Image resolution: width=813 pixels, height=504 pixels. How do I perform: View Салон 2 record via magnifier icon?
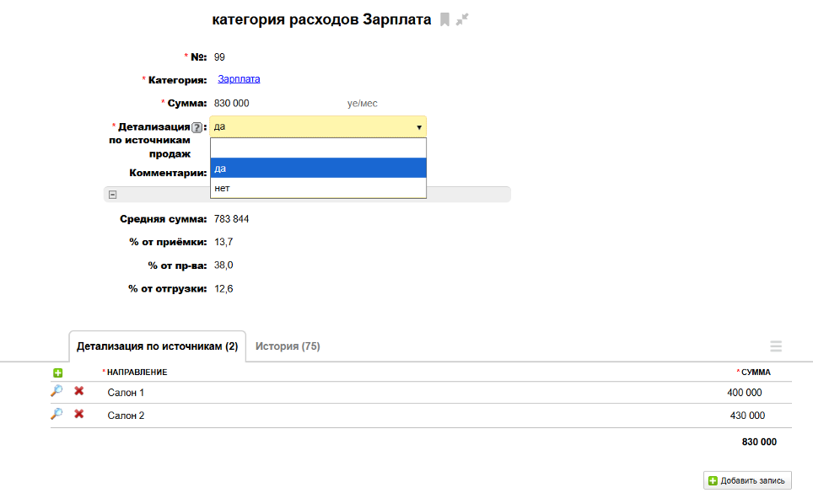pyautogui.click(x=57, y=414)
